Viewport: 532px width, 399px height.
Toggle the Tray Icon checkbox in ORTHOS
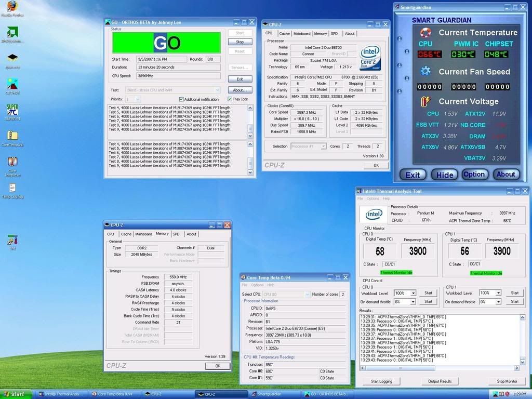point(230,99)
